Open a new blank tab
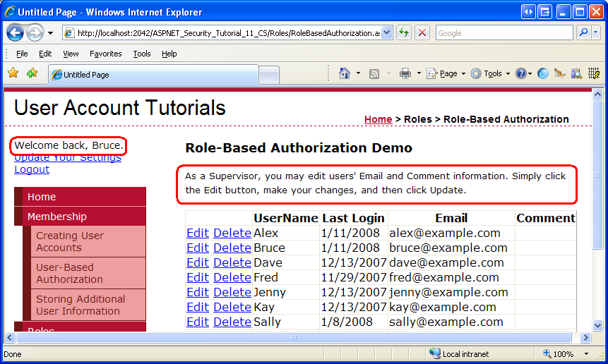This screenshot has height=364, width=608. pyautogui.click(x=269, y=75)
